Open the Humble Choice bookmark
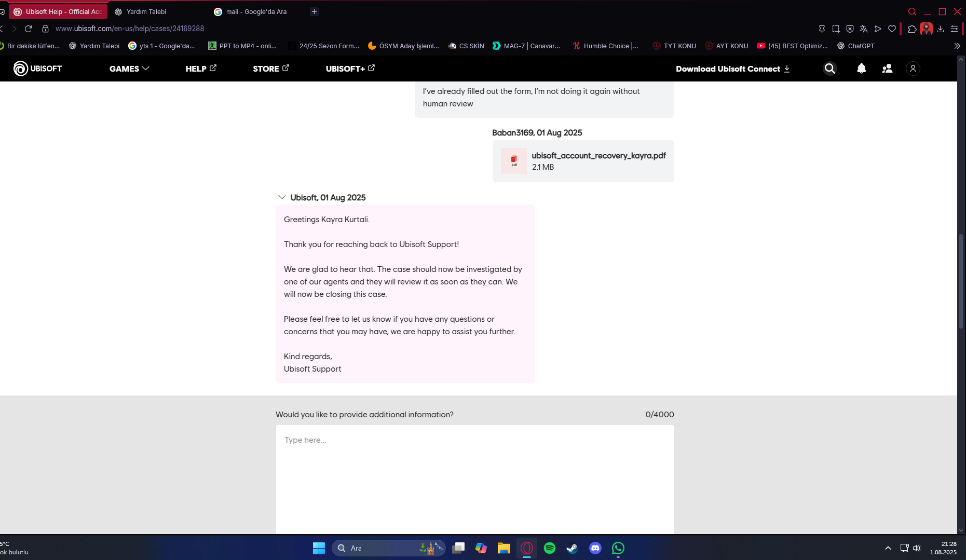Image resolution: width=966 pixels, height=560 pixels. pyautogui.click(x=605, y=46)
